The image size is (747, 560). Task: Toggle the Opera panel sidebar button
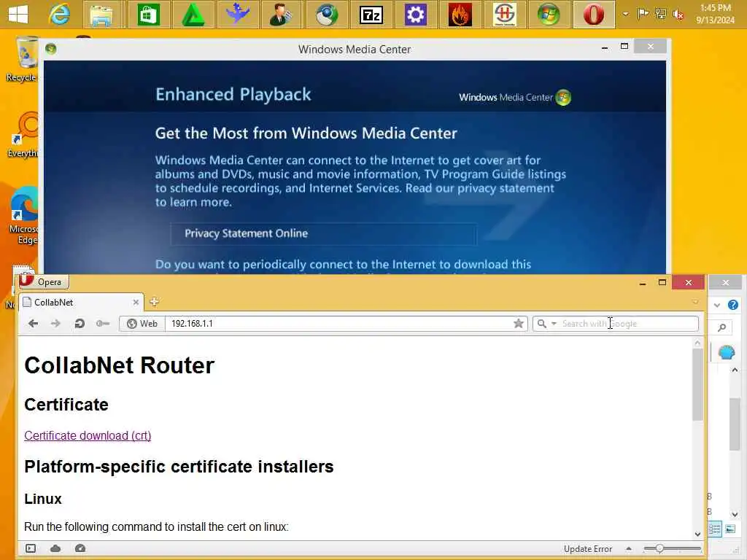point(31,548)
